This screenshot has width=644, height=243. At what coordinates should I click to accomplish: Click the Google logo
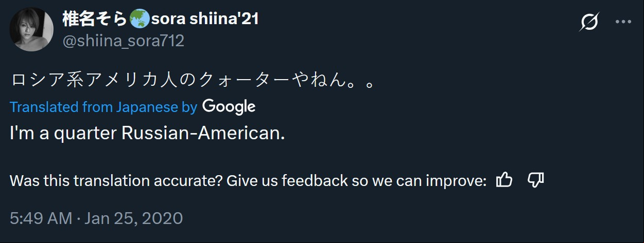229,106
